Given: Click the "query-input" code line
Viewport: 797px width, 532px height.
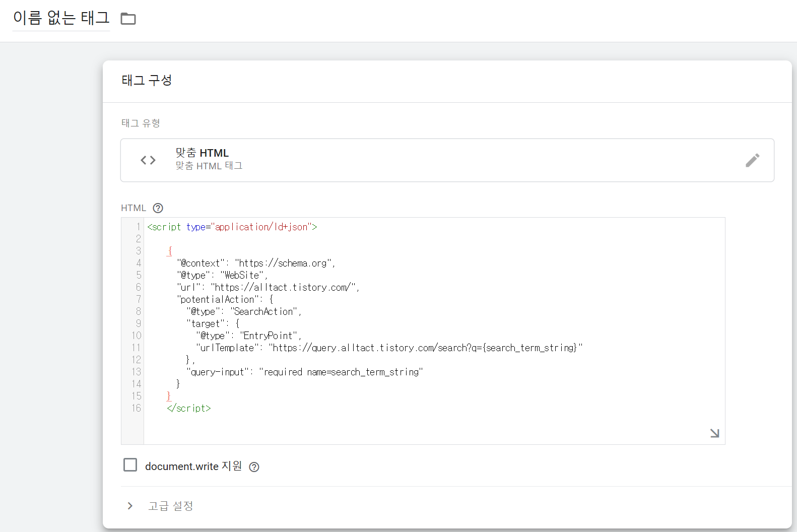Looking at the screenshot, I should tap(305, 372).
